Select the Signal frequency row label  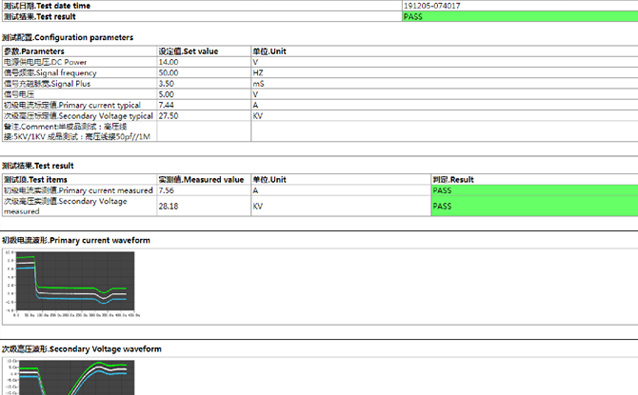[x=50, y=73]
